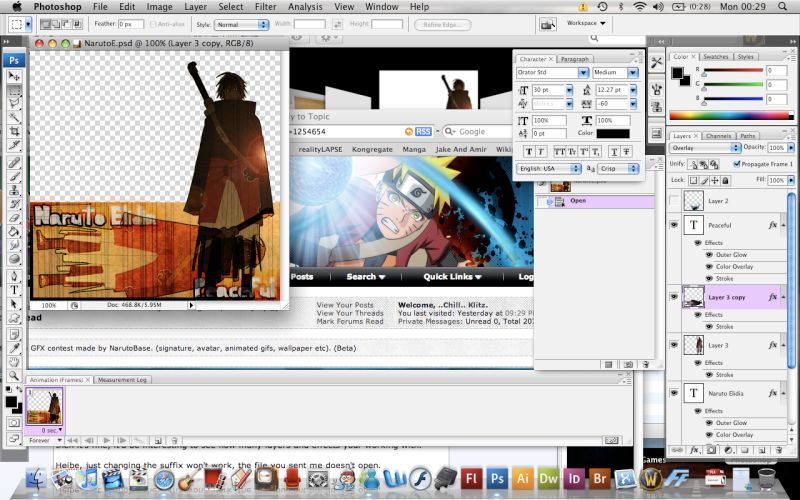800x500 pixels.
Task: Open the 30 pt font size dropdown
Action: [x=569, y=90]
